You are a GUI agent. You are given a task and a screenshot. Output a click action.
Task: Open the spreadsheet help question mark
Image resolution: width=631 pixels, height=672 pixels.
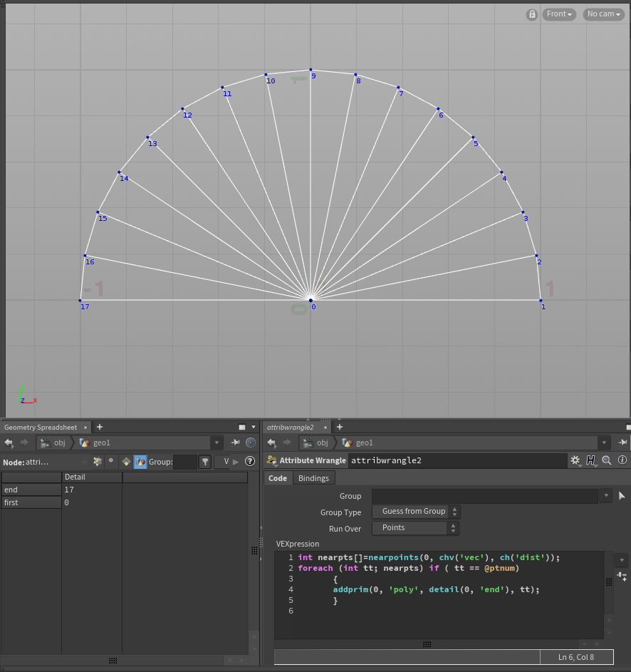click(x=250, y=462)
